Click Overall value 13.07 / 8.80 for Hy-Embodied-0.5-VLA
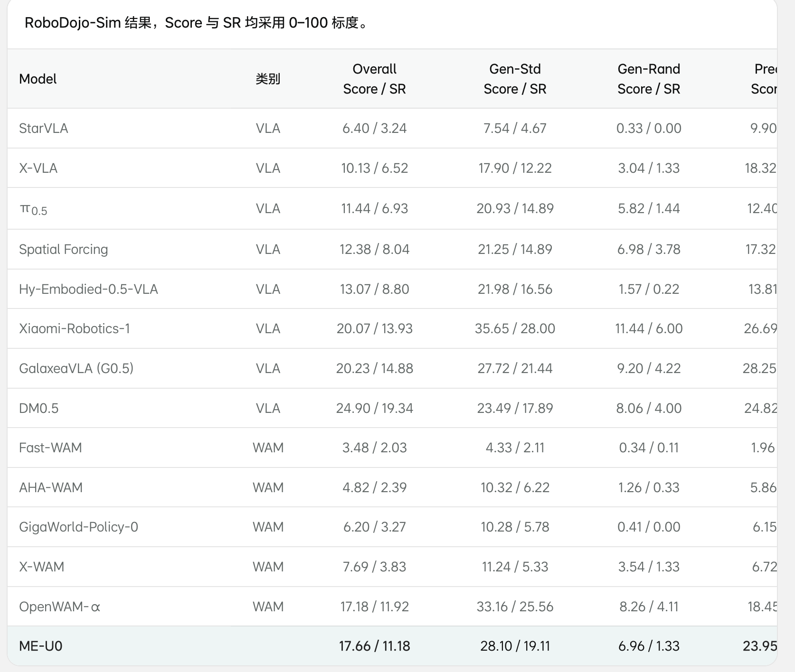The height and width of the screenshot is (672, 795). pyautogui.click(x=374, y=289)
